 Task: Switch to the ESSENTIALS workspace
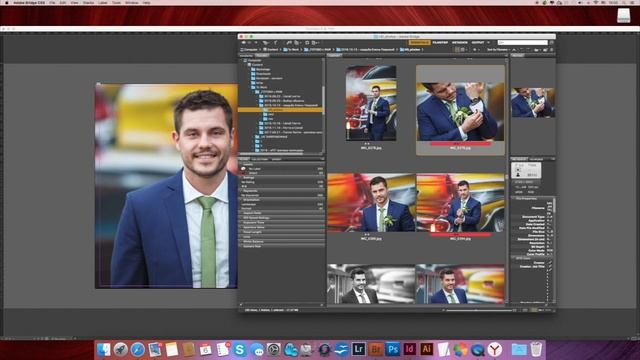(x=420, y=42)
